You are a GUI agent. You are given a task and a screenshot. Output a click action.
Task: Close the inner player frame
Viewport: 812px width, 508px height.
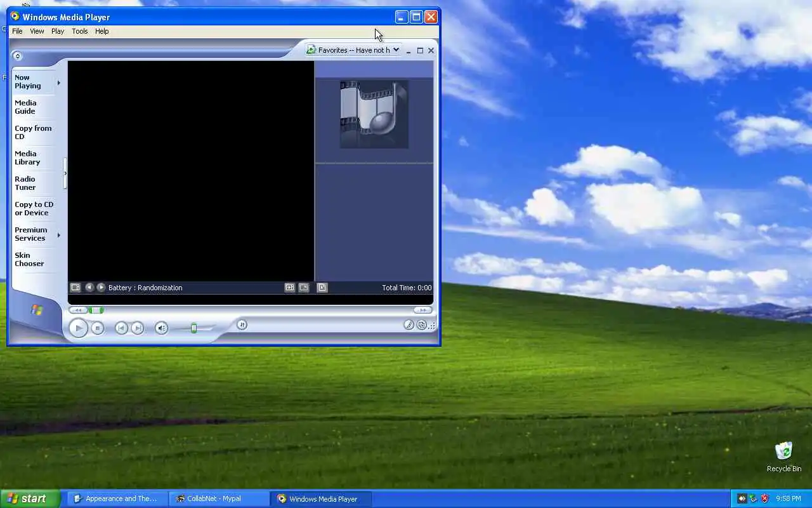[x=431, y=50]
